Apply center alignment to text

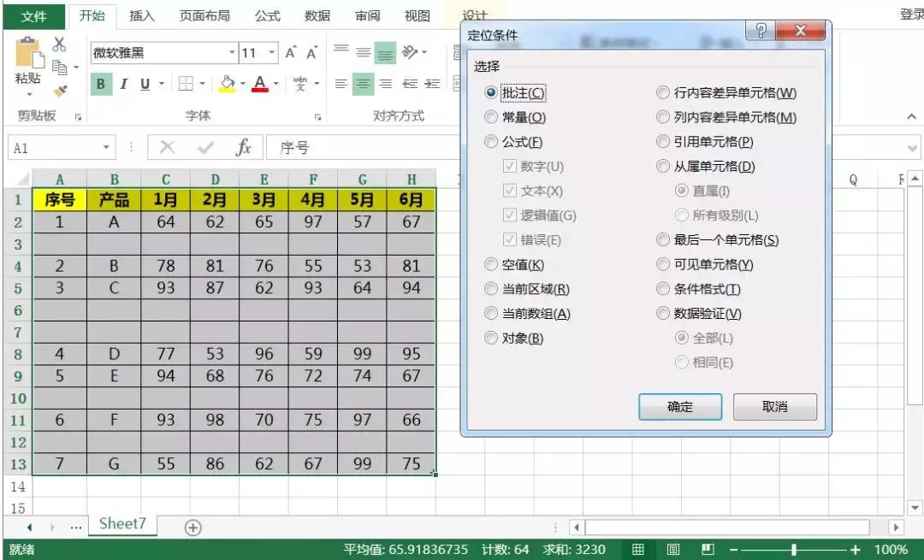tap(363, 83)
